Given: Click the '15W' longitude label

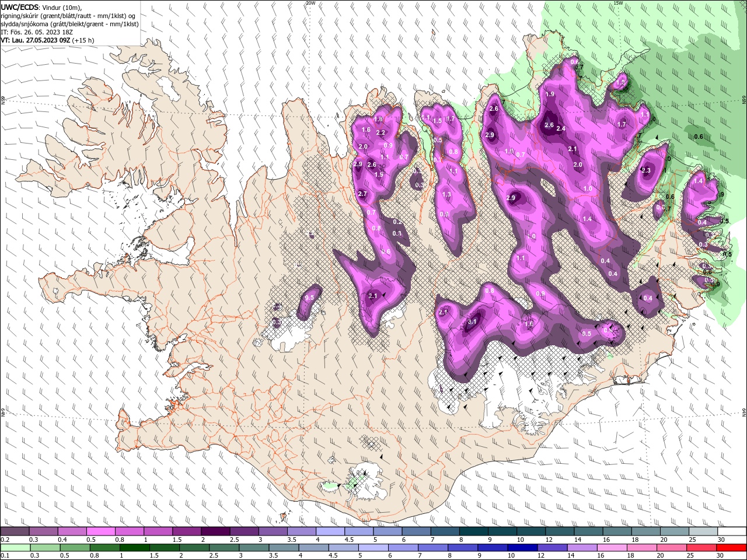Looking at the screenshot, I should 618,3.
